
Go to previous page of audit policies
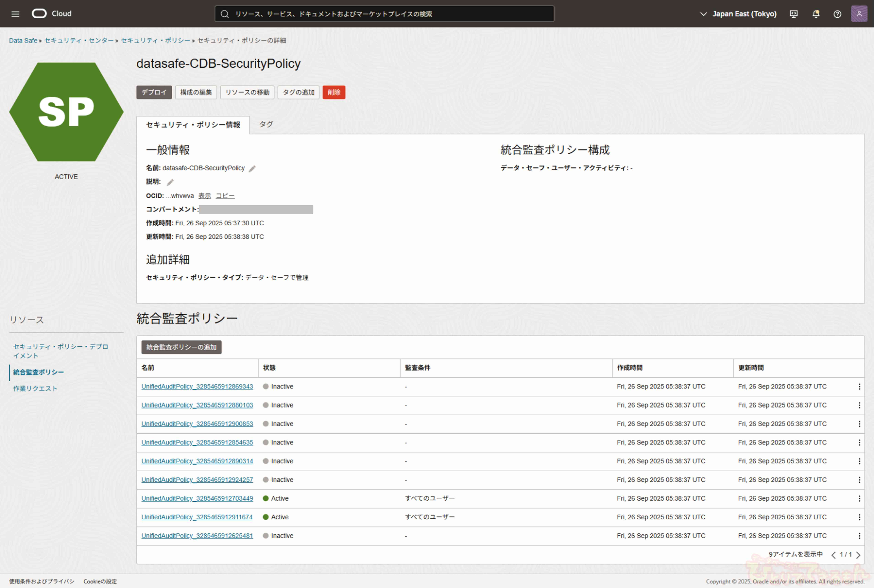(x=833, y=555)
